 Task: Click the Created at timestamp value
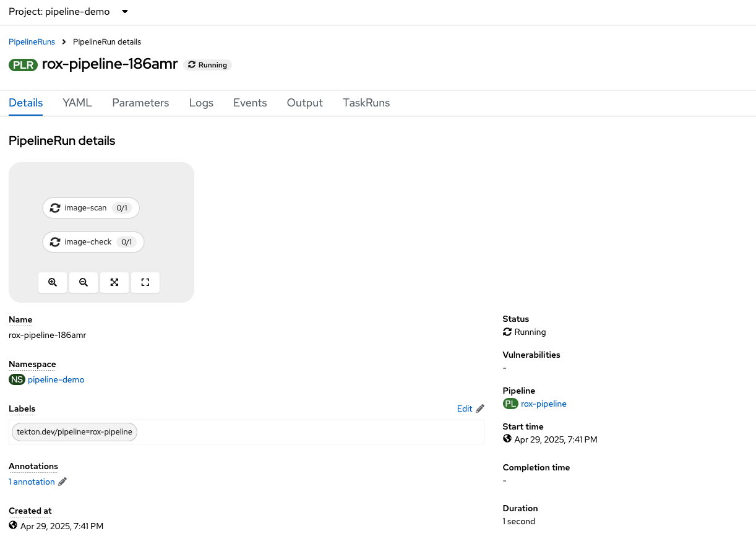pyautogui.click(x=62, y=526)
